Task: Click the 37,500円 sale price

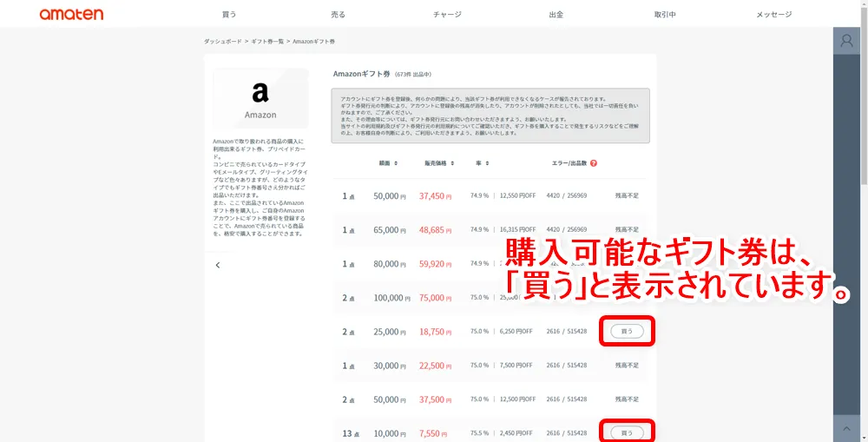Action: (435, 399)
